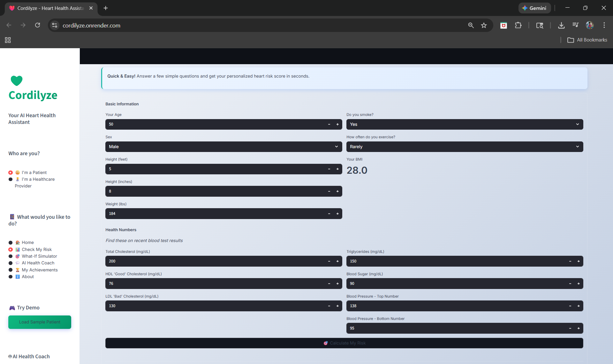Click the Calculate My Risk button

pyautogui.click(x=344, y=343)
